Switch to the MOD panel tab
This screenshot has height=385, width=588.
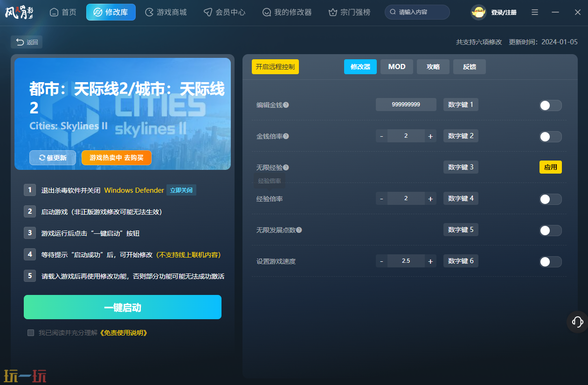tap(397, 67)
